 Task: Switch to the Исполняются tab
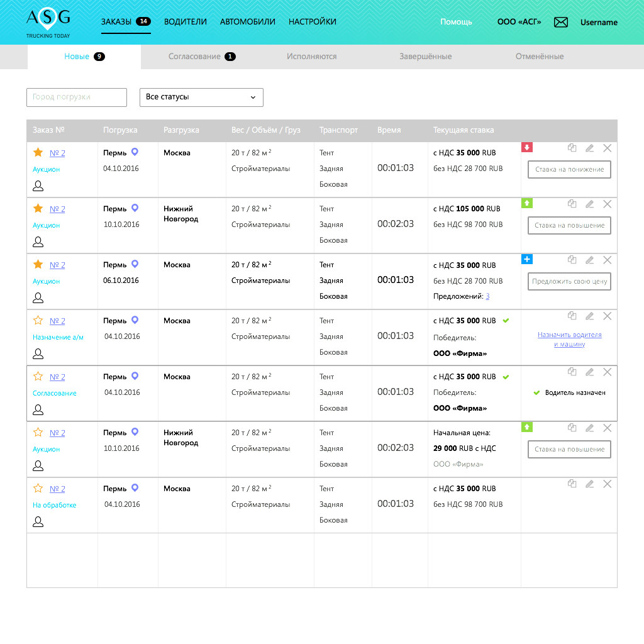[312, 57]
